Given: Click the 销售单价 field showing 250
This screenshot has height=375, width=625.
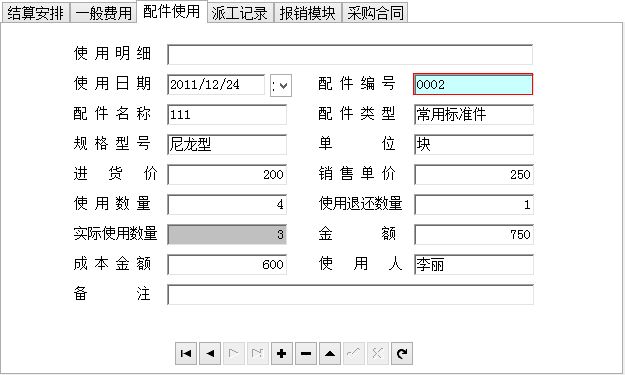Looking at the screenshot, I should (x=474, y=175).
